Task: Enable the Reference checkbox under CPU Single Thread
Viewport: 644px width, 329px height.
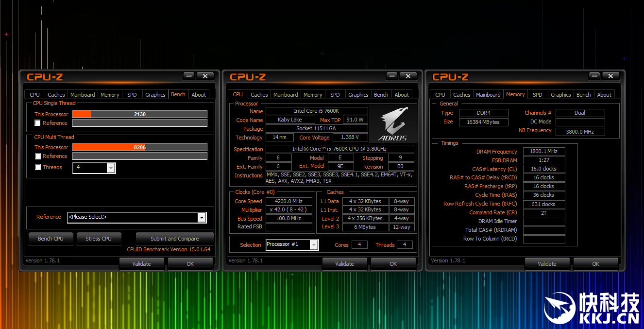Action: (x=38, y=123)
